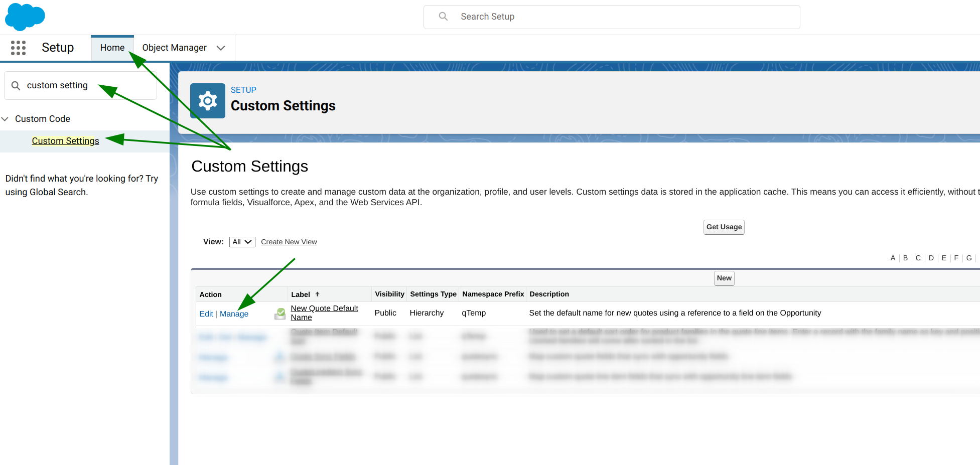Image resolution: width=980 pixels, height=465 pixels.
Task: Click the Custom Settings gear icon
Action: point(208,101)
